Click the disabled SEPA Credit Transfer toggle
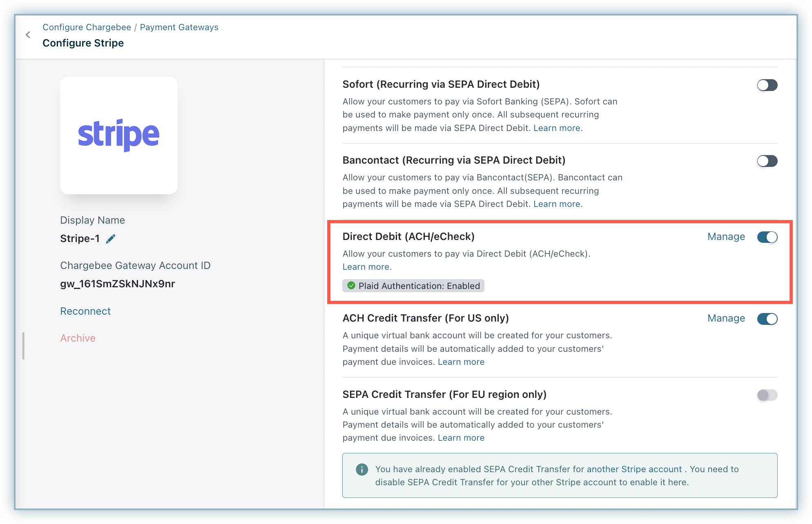 [767, 395]
